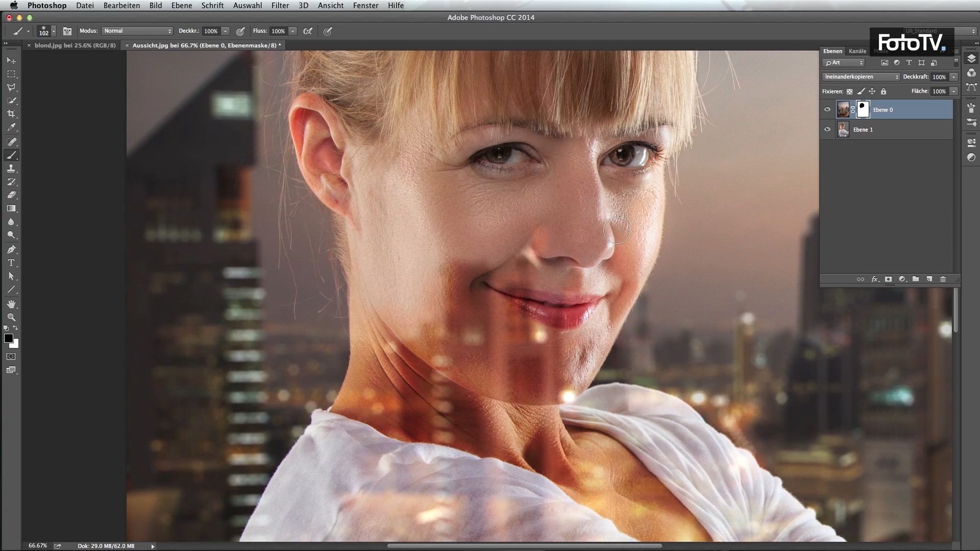The height and width of the screenshot is (551, 980).
Task: Select the Eraser tool
Action: click(x=11, y=195)
